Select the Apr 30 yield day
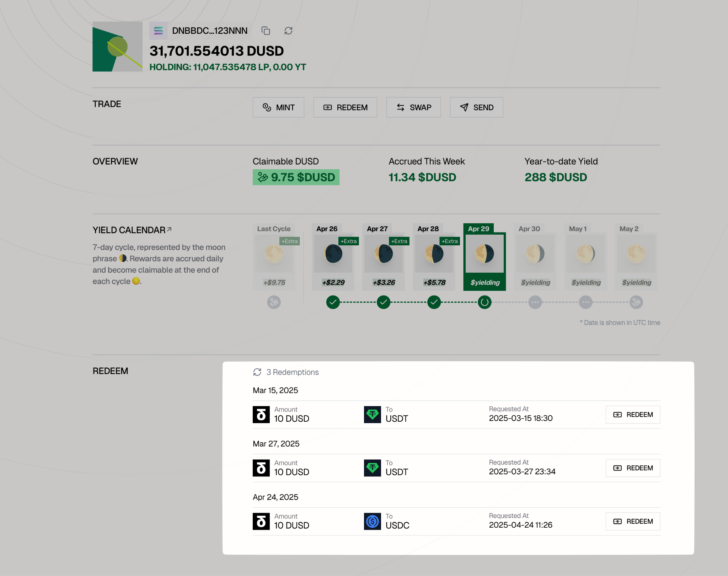This screenshot has height=576, width=728. point(535,257)
